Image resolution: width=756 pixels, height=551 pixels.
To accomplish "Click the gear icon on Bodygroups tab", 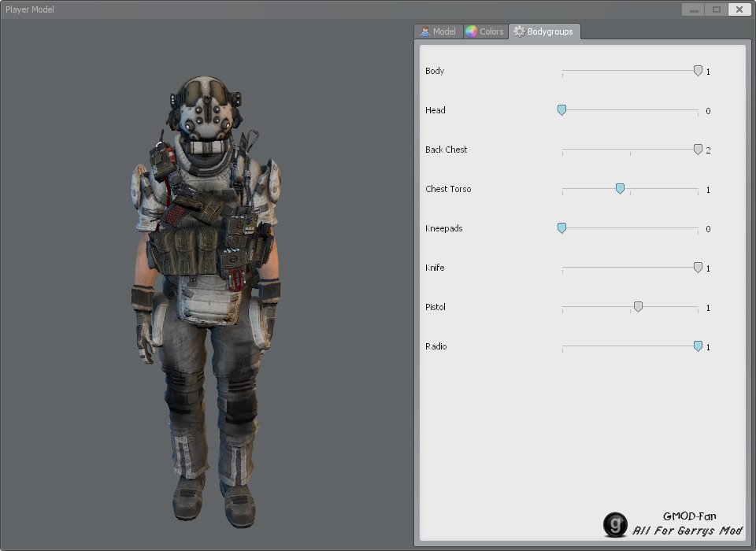I will (519, 31).
